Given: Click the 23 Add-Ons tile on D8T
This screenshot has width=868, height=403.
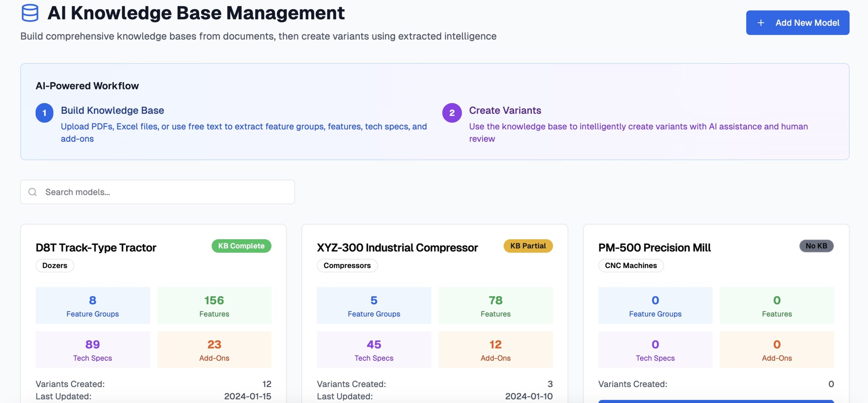Looking at the screenshot, I should [214, 349].
